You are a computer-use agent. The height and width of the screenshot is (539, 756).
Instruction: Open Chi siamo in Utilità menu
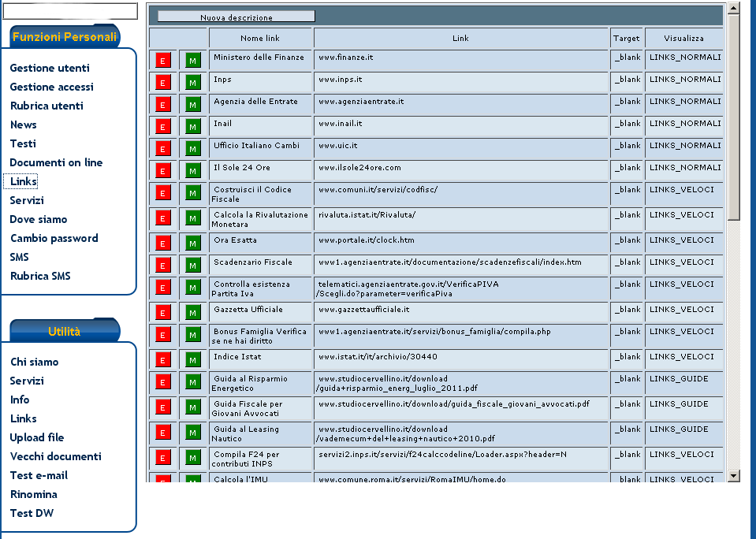(34, 362)
